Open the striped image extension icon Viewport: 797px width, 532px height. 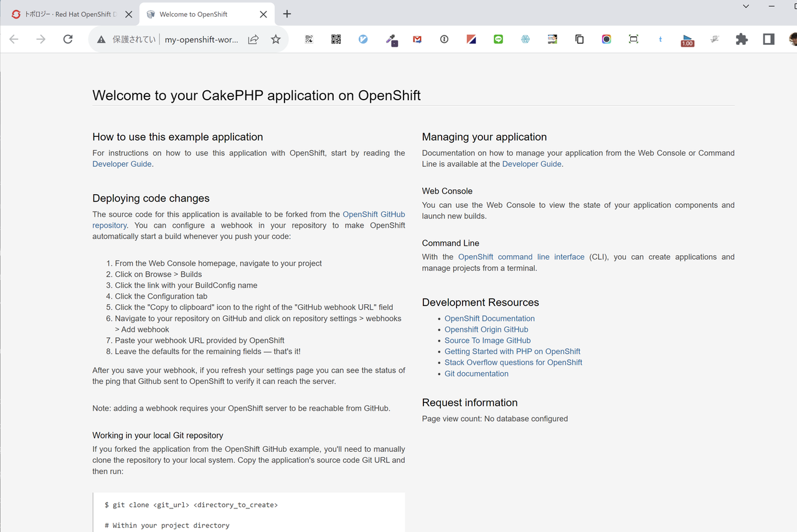(552, 39)
